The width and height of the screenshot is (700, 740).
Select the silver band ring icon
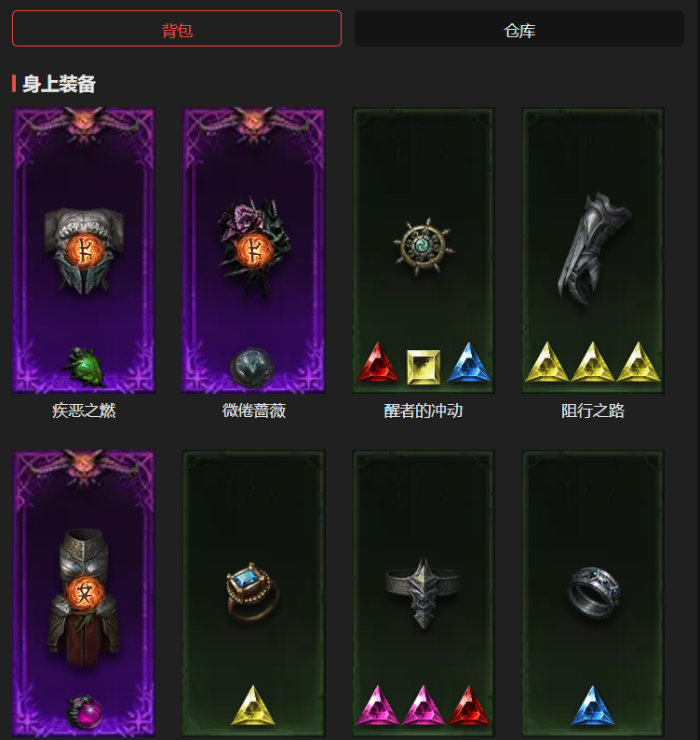(593, 592)
